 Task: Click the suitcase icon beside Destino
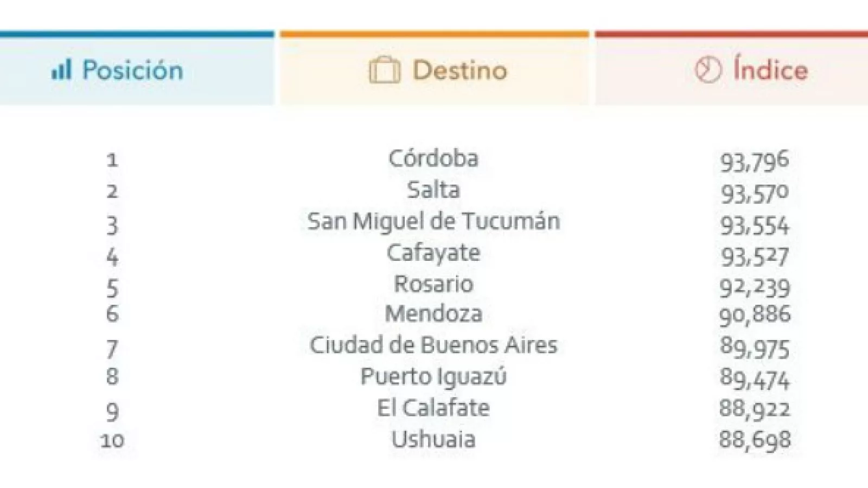coord(384,71)
